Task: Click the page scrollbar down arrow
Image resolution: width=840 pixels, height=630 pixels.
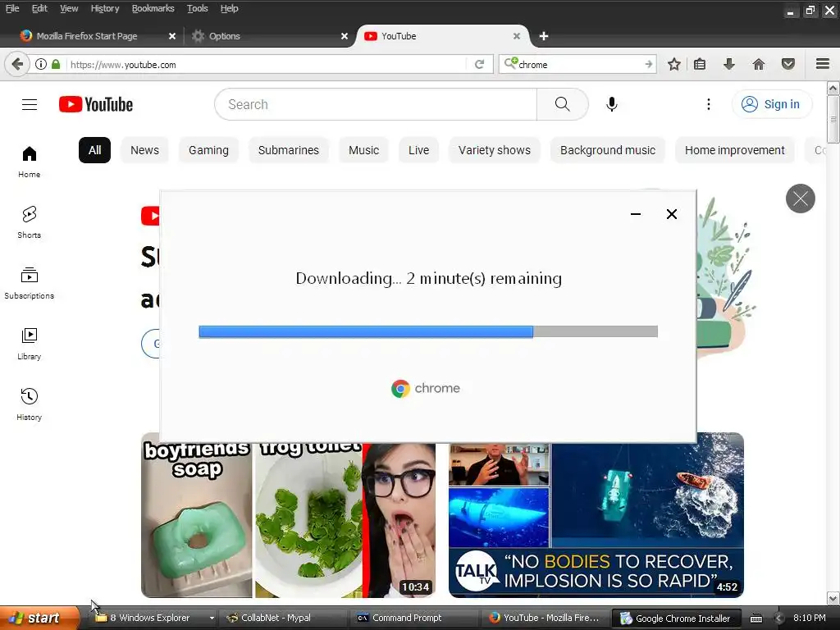Action: (x=833, y=597)
